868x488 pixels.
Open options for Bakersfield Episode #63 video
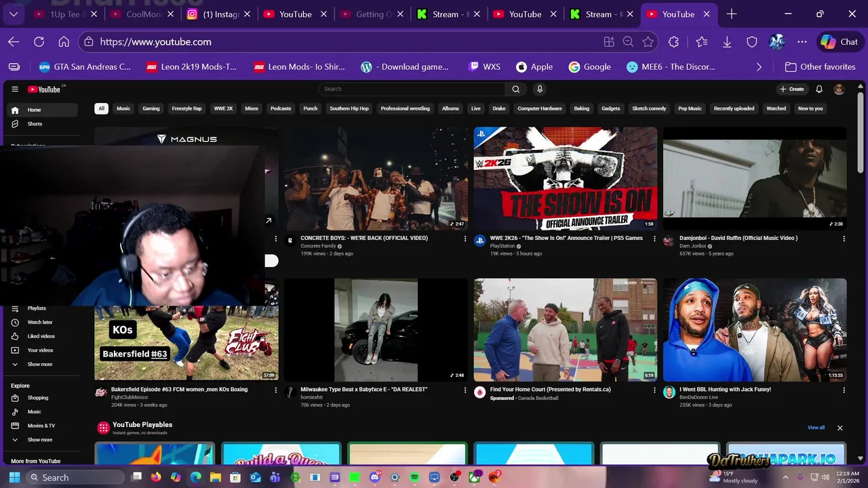(x=275, y=390)
